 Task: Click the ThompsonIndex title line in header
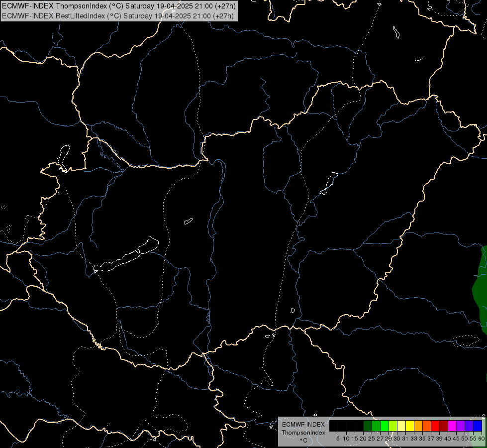119,6
